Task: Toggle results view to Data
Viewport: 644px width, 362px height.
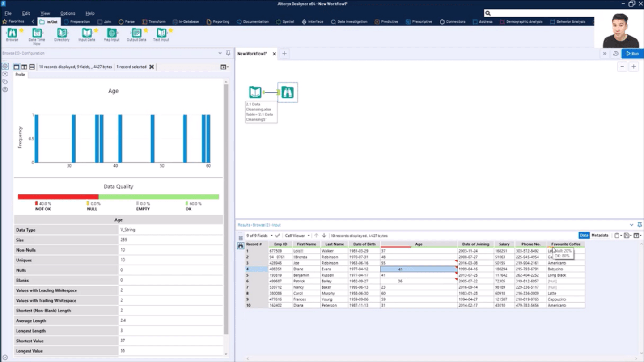Action: pos(584,236)
